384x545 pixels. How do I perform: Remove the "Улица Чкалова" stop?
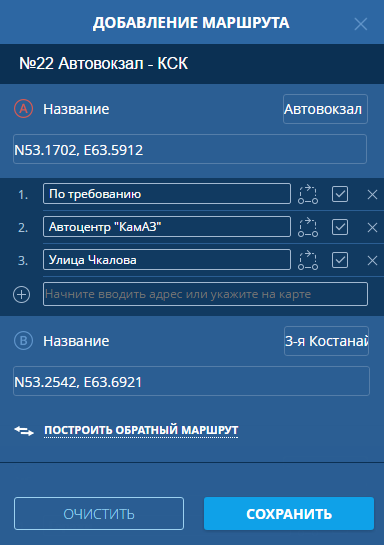click(x=372, y=261)
